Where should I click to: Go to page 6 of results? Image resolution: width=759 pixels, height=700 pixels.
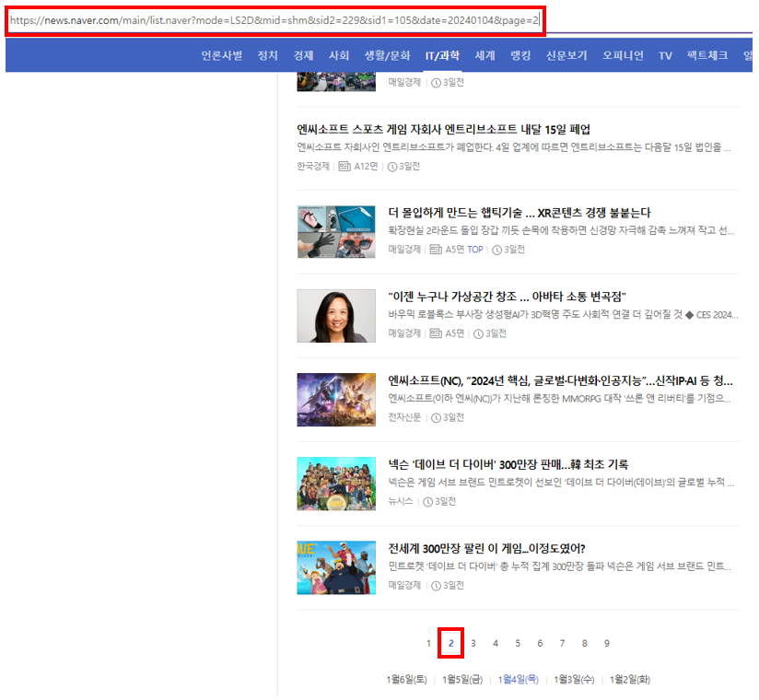click(540, 644)
